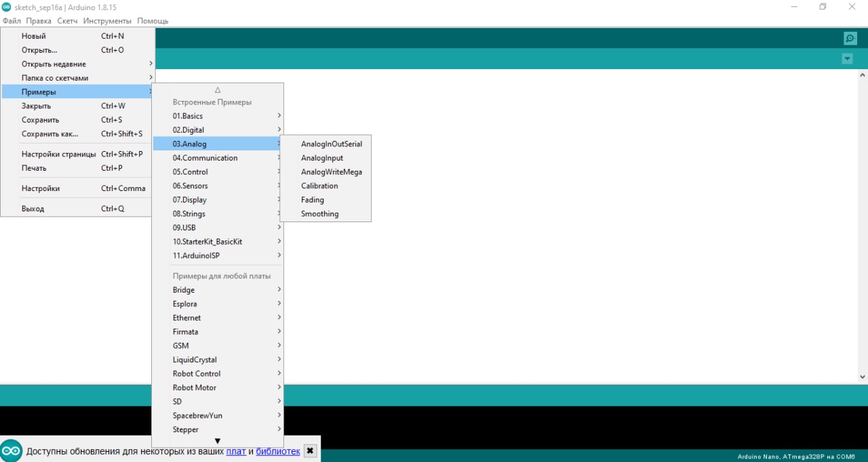This screenshot has height=462, width=868.
Task: Click the Arduino logo in update notification
Action: (x=12, y=450)
